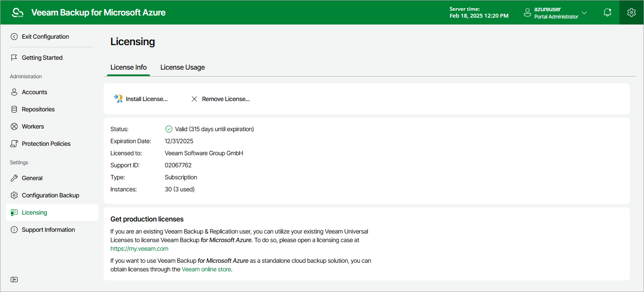
Task: Collapse the sidebar using bottom toggle icon
Action: click(x=14, y=280)
